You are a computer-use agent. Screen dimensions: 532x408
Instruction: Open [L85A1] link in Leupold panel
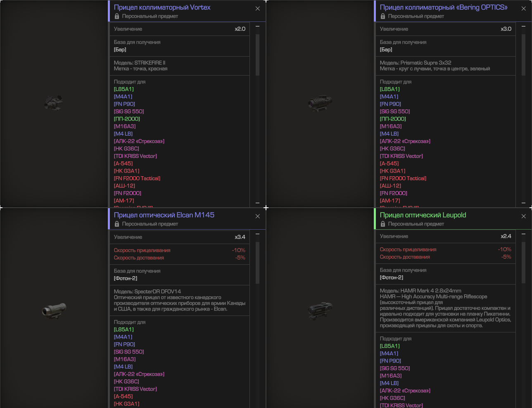[390, 346]
